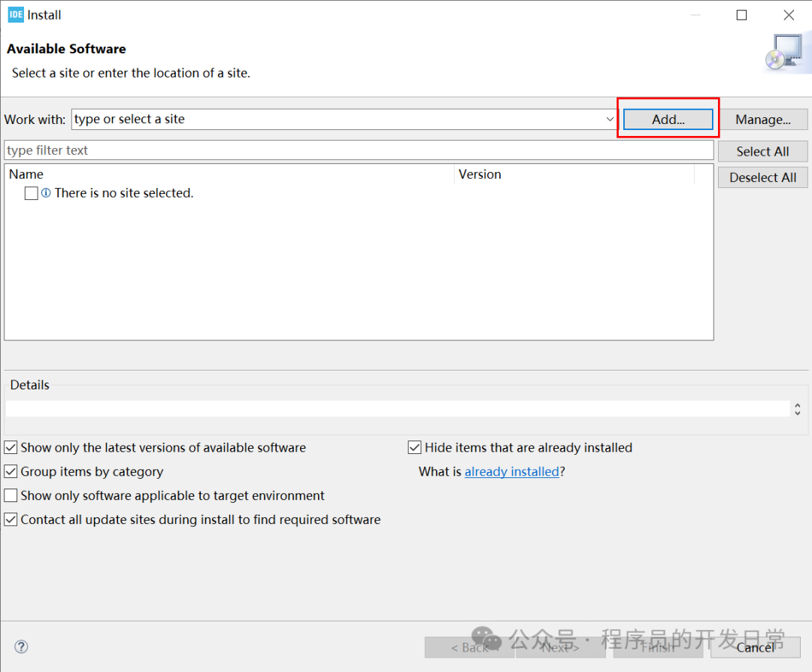Open the Manage... sites button
The height and width of the screenshot is (672, 812).
tap(763, 120)
